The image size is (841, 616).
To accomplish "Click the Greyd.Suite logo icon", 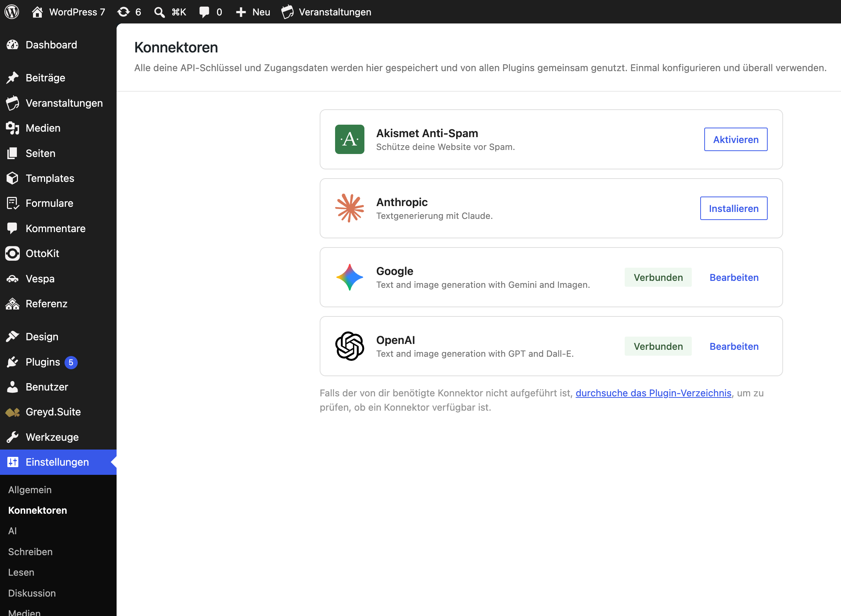I will pos(13,412).
